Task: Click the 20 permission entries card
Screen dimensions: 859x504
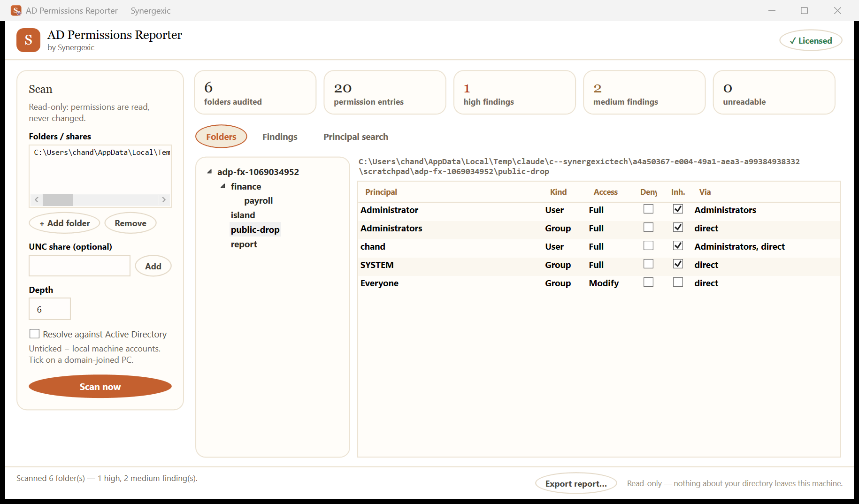Action: coord(384,92)
